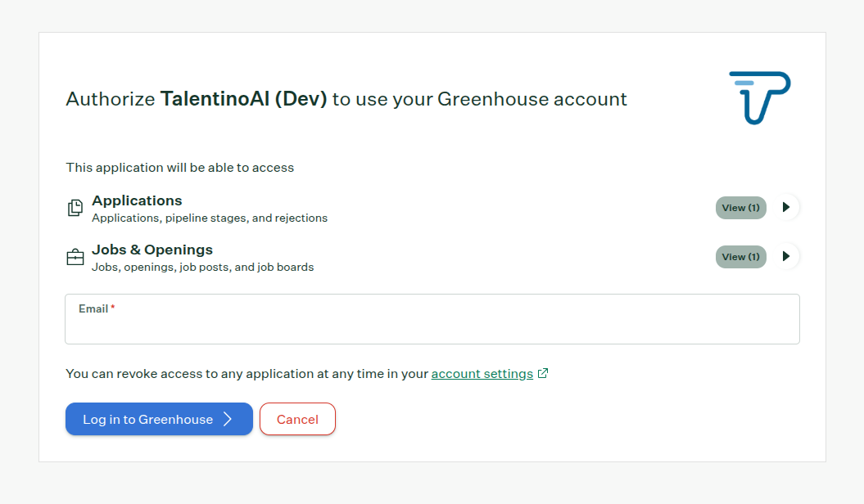Click the Log in to Greenhouse button
Viewport: 864px width, 504px height.
click(159, 419)
